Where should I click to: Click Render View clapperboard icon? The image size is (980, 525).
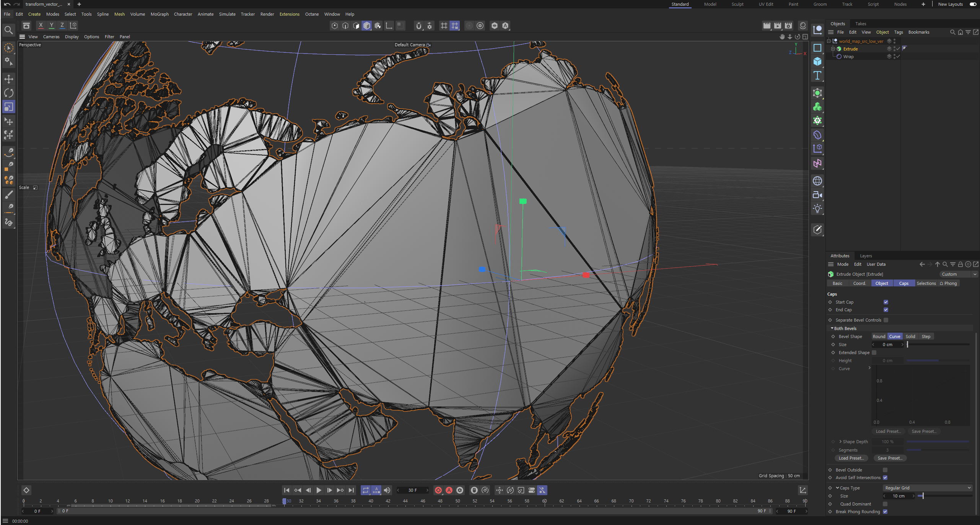click(767, 26)
